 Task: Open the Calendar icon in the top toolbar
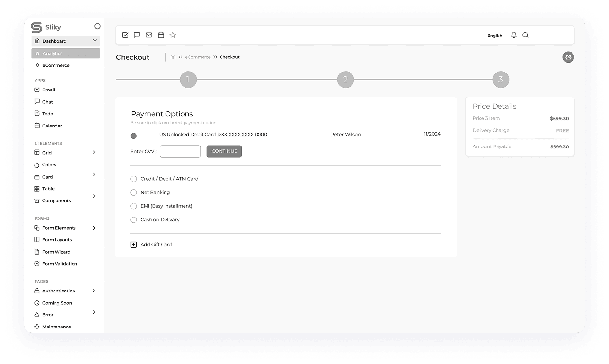coord(161,35)
